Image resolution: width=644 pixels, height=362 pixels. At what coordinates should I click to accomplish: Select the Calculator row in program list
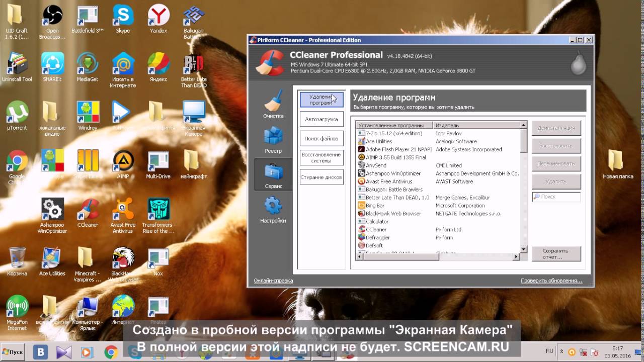(x=438, y=221)
